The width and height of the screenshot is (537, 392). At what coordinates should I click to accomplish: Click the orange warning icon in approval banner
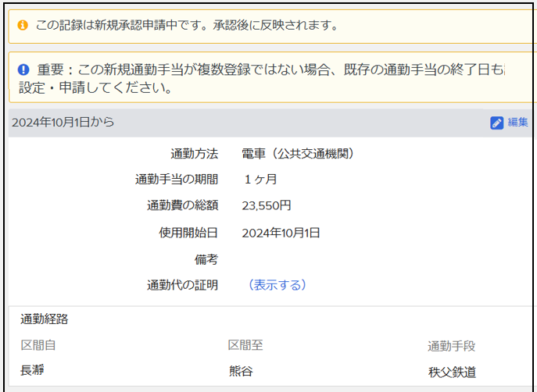(x=22, y=26)
